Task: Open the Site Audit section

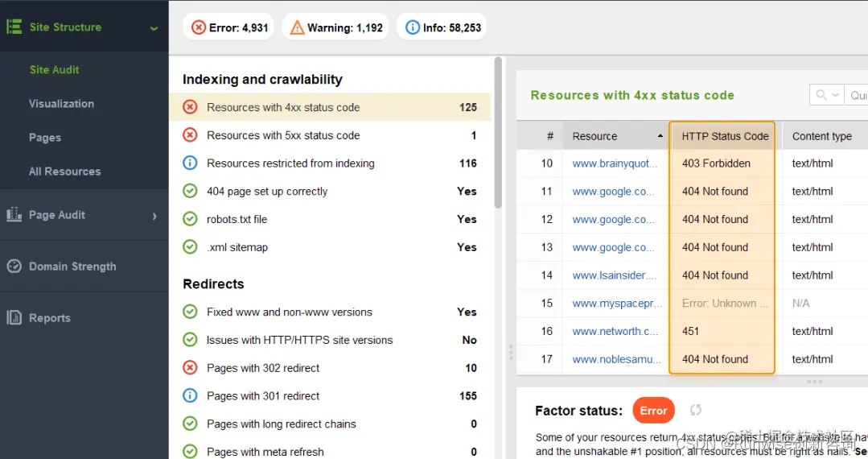Action: [x=54, y=70]
